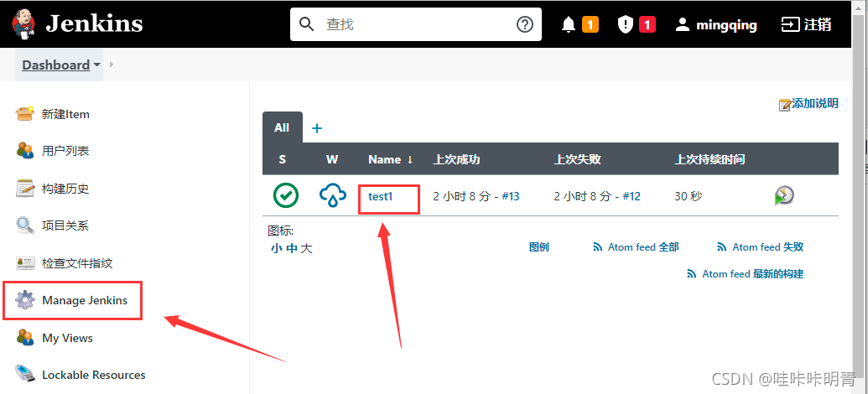Set icon size to 小
This screenshot has width=868, height=394.
(x=276, y=248)
